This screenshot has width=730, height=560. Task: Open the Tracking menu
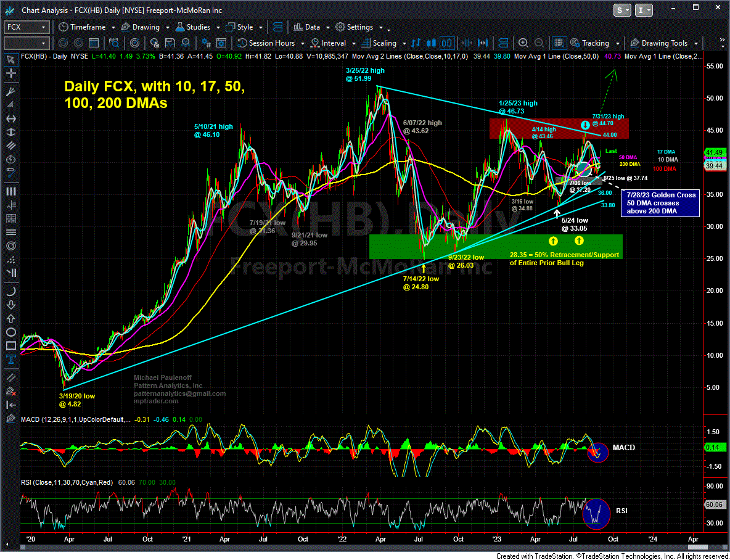click(x=594, y=43)
